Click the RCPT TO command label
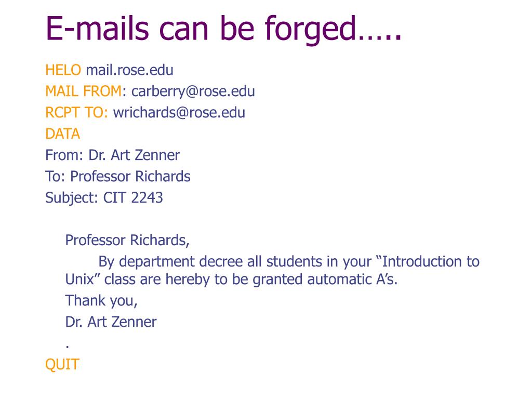Screen dimensions: 532x399 pyautogui.click(x=77, y=113)
